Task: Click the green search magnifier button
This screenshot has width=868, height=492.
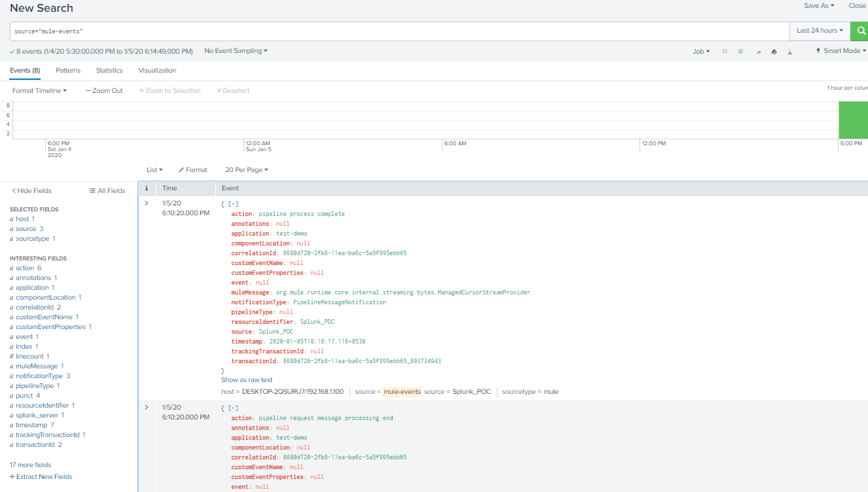Action: (x=859, y=31)
